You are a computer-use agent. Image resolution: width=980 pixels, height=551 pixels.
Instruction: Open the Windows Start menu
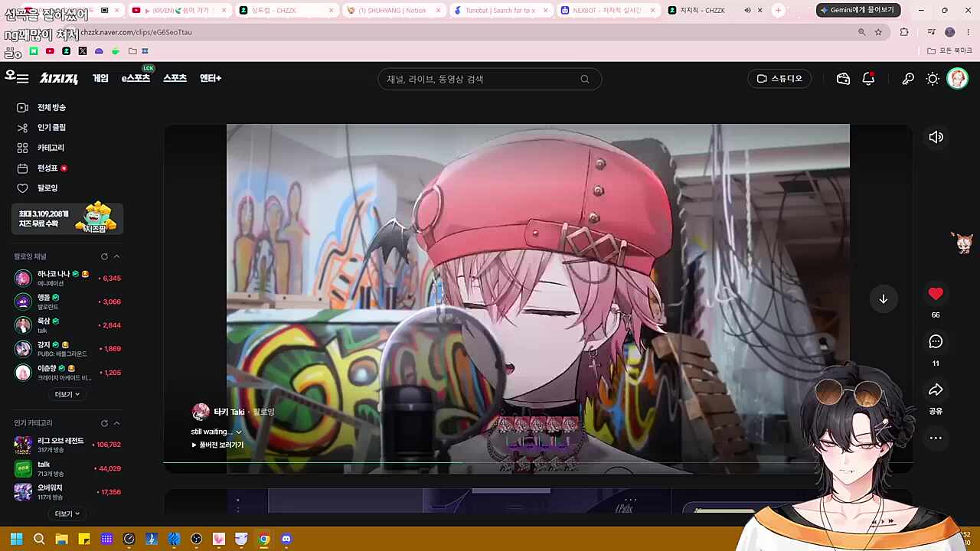[16, 539]
